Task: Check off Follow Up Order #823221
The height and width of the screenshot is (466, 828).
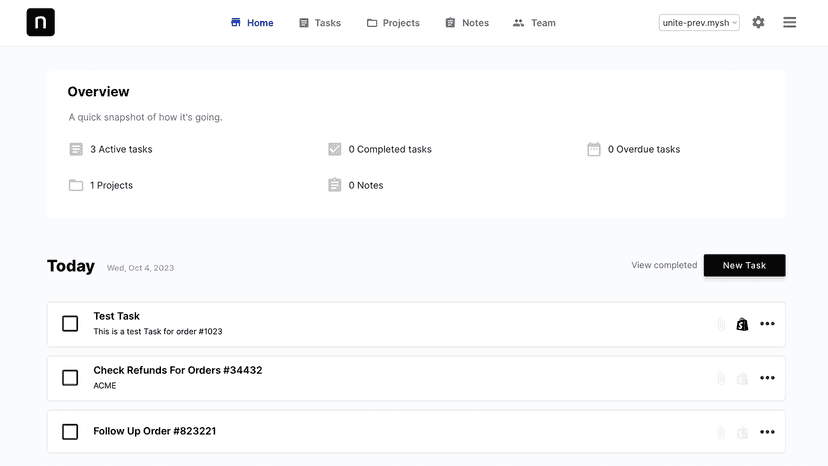Action: (70, 432)
